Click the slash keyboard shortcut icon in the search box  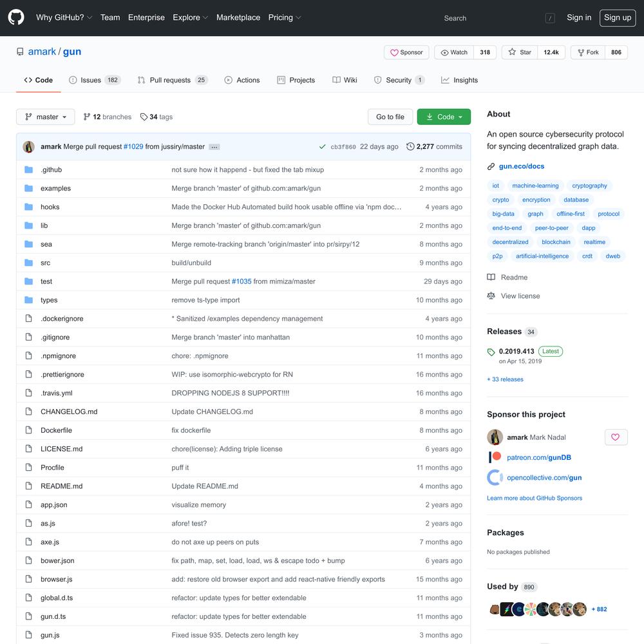click(x=549, y=18)
